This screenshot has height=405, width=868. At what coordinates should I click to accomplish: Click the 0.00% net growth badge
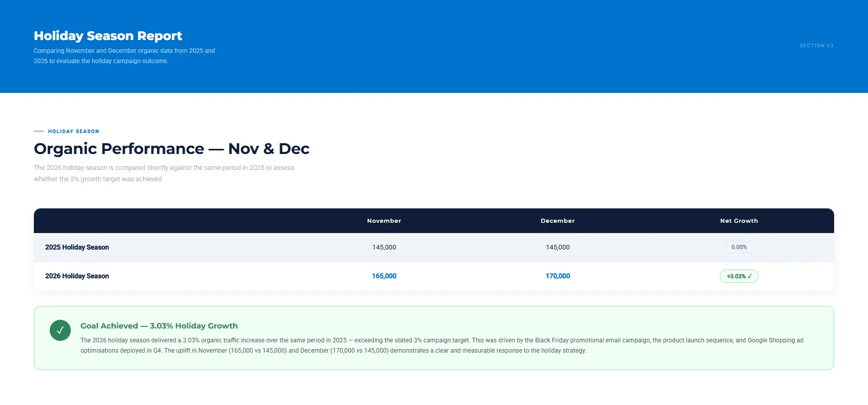pyautogui.click(x=739, y=247)
